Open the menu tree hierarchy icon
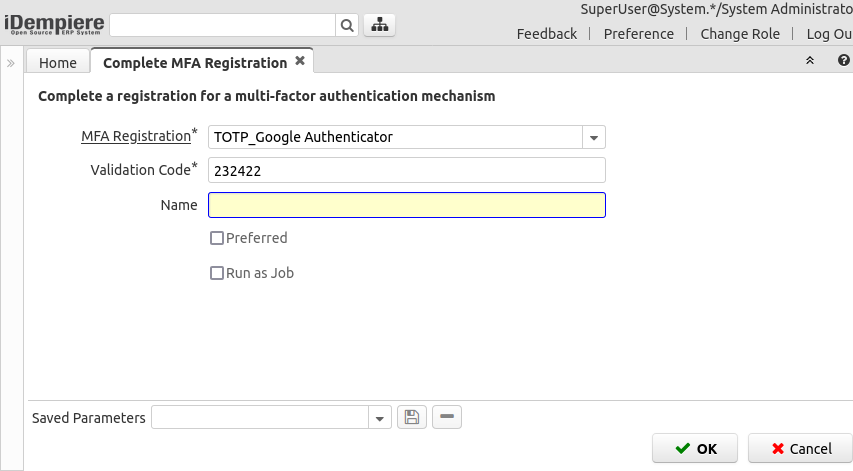 click(380, 26)
